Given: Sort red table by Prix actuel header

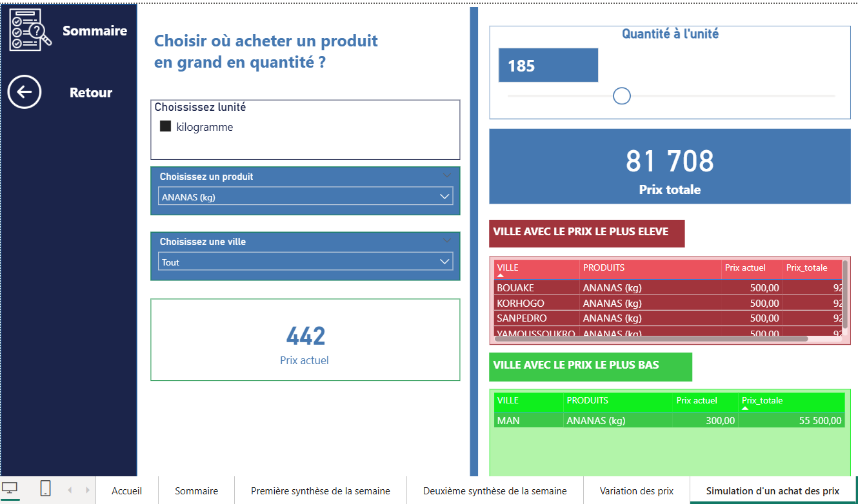Looking at the screenshot, I should [752, 269].
